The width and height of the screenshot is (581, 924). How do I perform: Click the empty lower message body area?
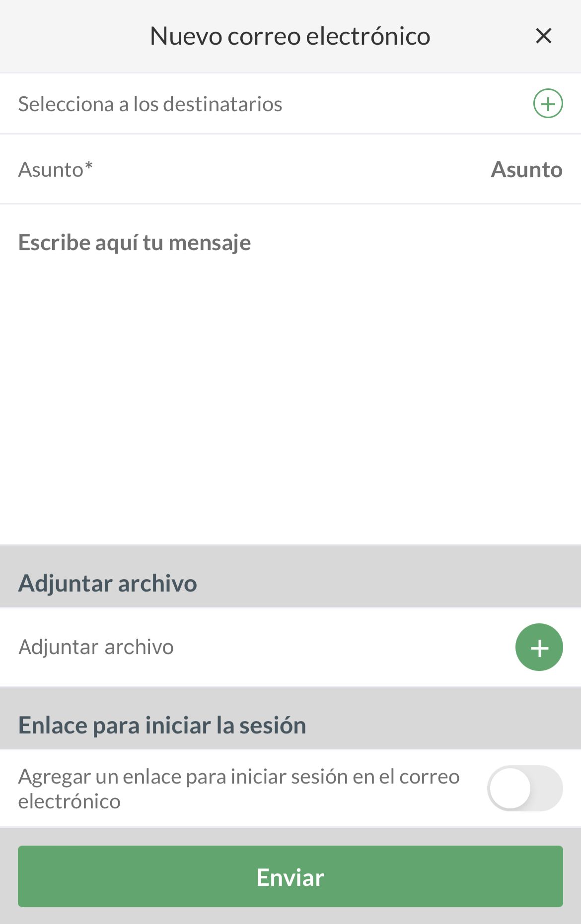(290, 422)
